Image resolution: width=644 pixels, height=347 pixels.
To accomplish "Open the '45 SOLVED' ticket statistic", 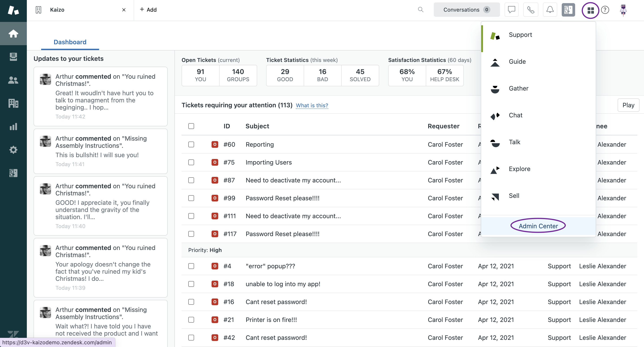I will [360, 76].
